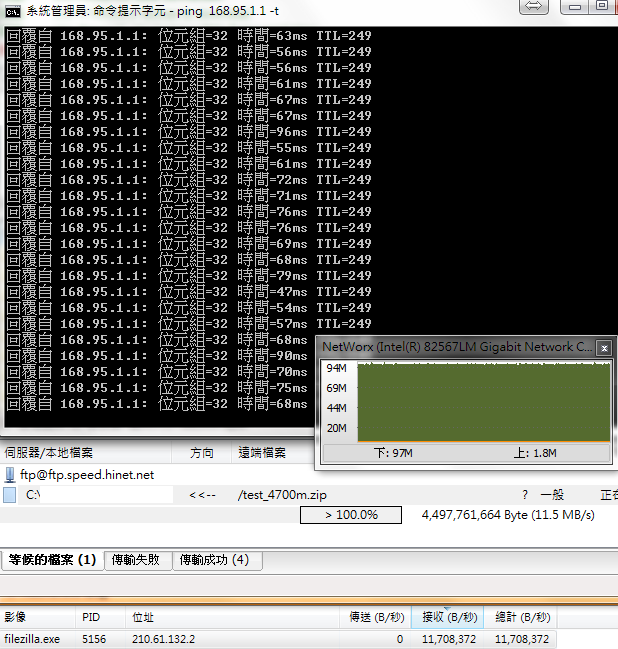The height and width of the screenshot is (649, 618).
Task: Switch to the 傳輸失敗 tab
Action: tap(138, 560)
